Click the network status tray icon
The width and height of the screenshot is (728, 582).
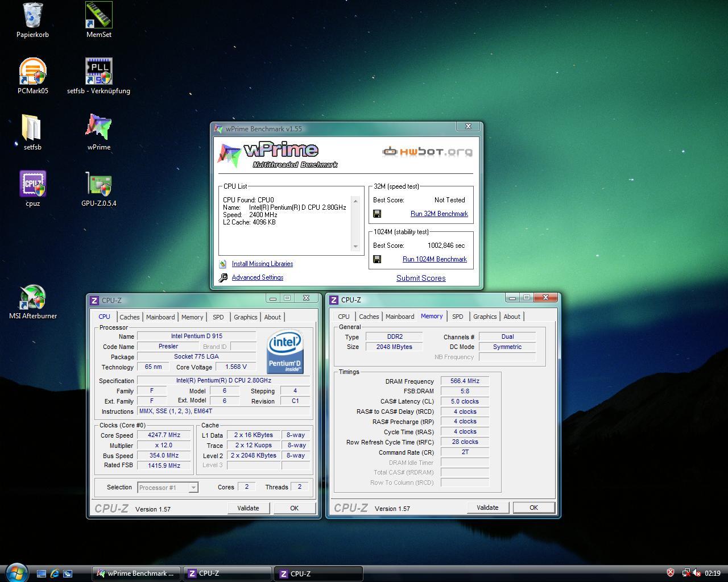click(686, 573)
